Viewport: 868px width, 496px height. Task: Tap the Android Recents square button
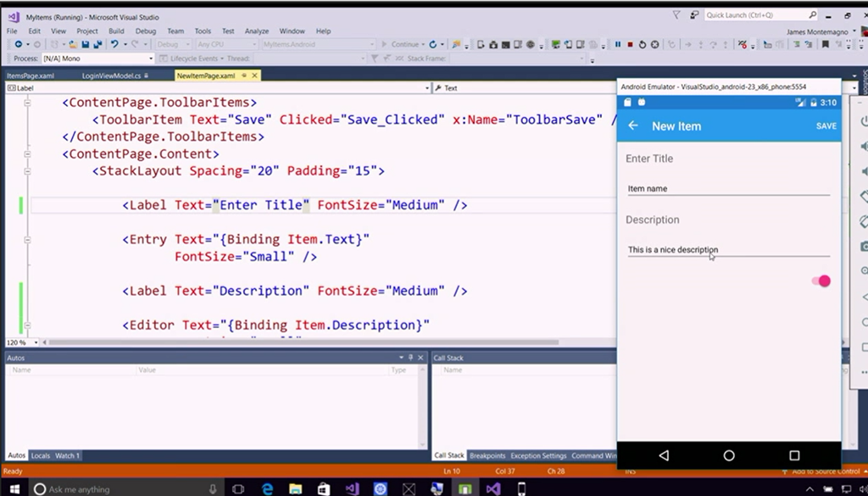point(794,455)
